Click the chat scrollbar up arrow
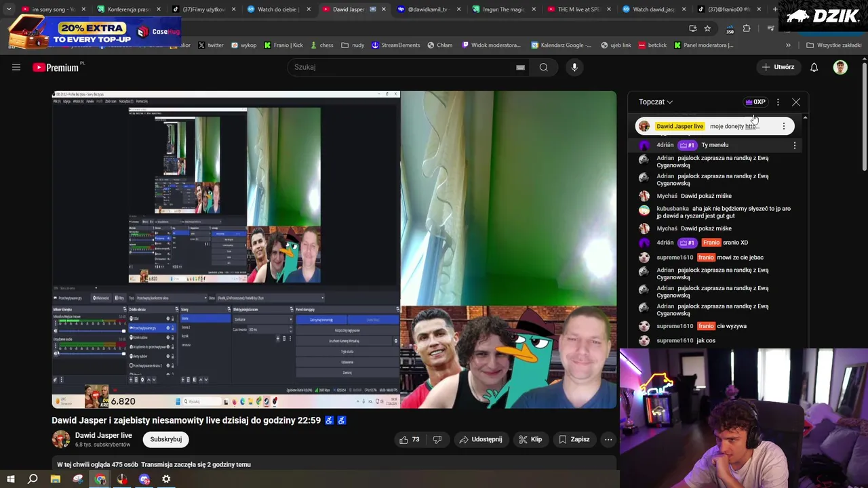The image size is (868, 488). point(805,118)
